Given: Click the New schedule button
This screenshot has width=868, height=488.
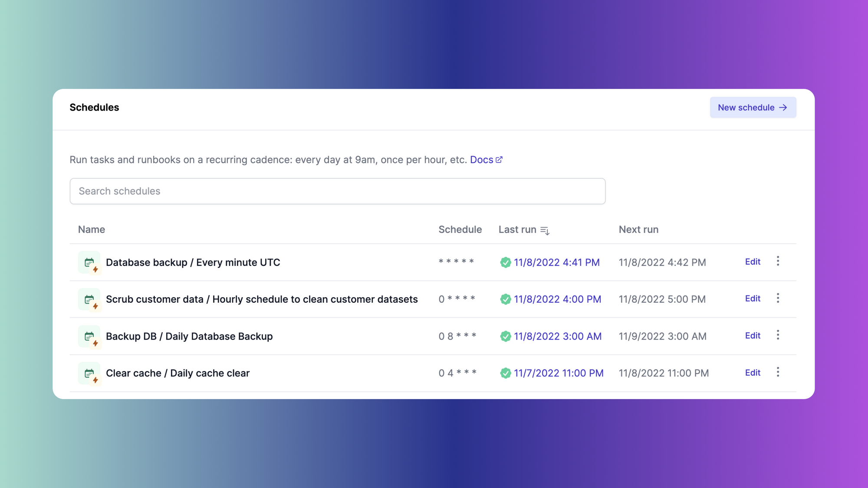Looking at the screenshot, I should click(753, 107).
